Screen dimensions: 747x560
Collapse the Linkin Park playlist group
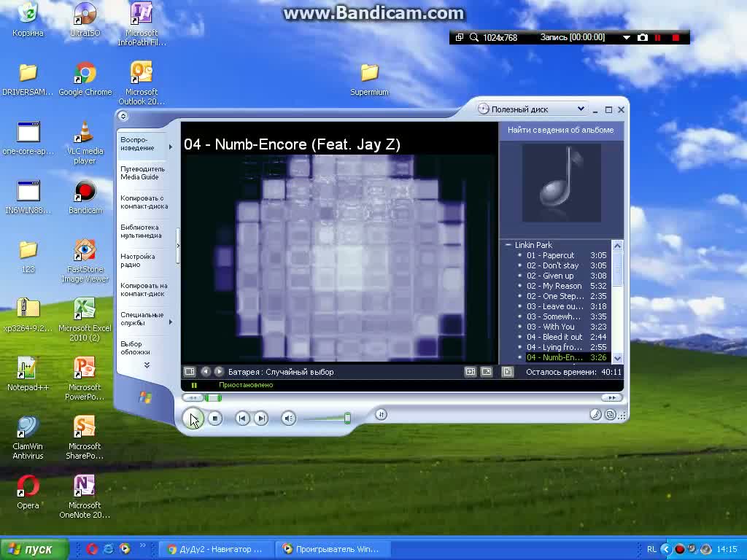(508, 245)
